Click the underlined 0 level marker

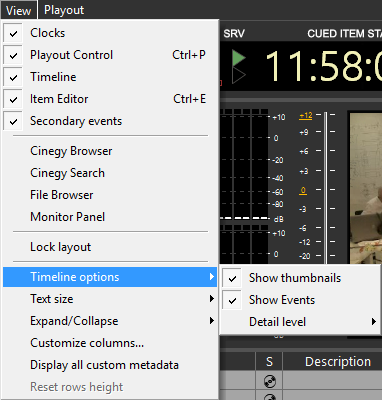click(x=303, y=191)
